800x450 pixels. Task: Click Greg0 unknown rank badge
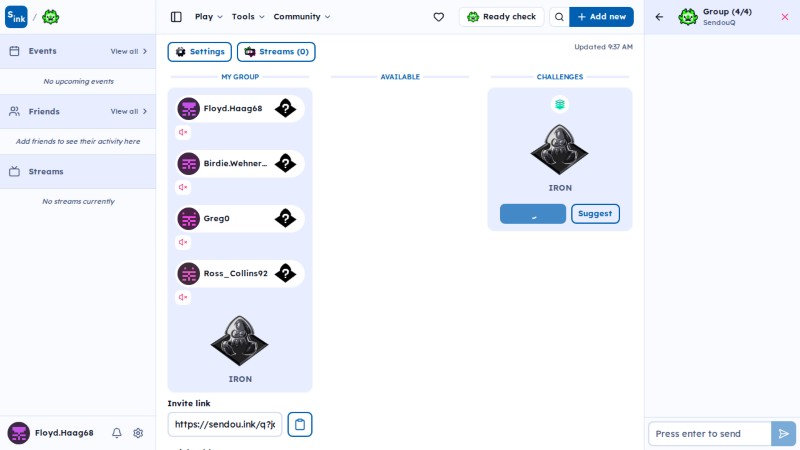[285, 218]
